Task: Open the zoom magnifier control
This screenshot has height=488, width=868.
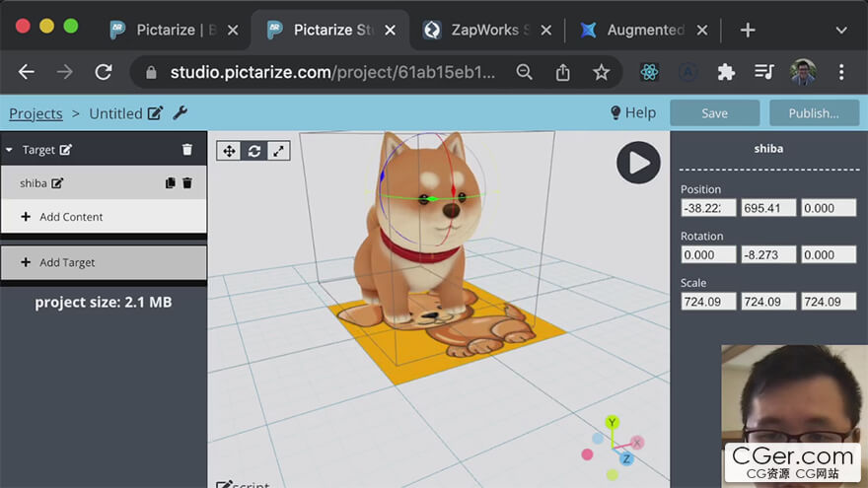Action: point(524,72)
